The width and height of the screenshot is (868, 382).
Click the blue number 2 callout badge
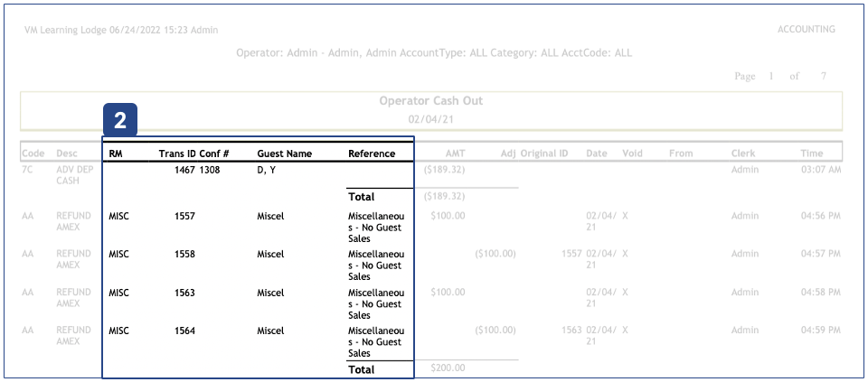[x=120, y=118]
